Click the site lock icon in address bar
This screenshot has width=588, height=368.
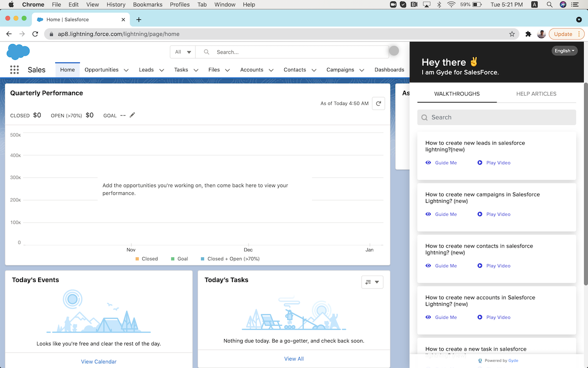click(52, 34)
